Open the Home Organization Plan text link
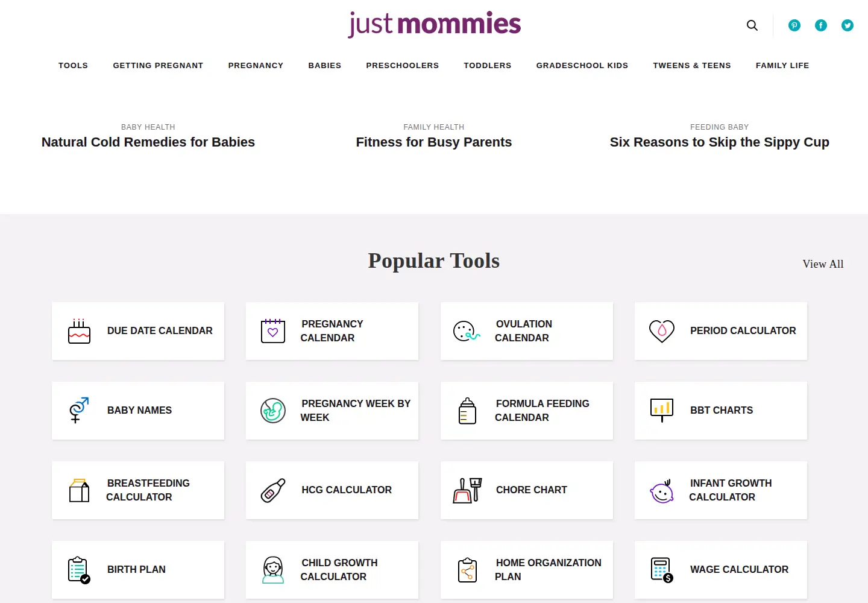868x603 pixels. click(x=549, y=570)
